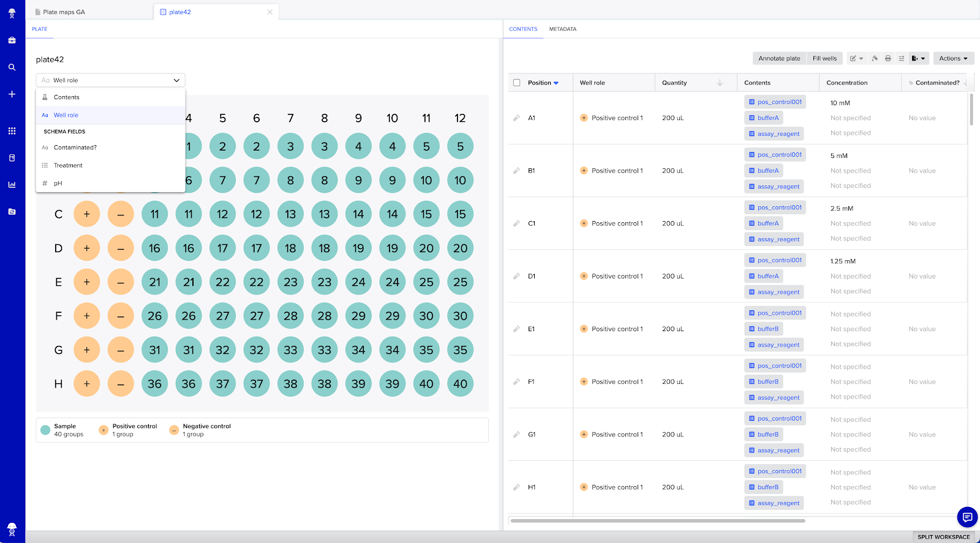Open the Well role dropdown selector
This screenshot has height=543, width=980.
(110, 80)
